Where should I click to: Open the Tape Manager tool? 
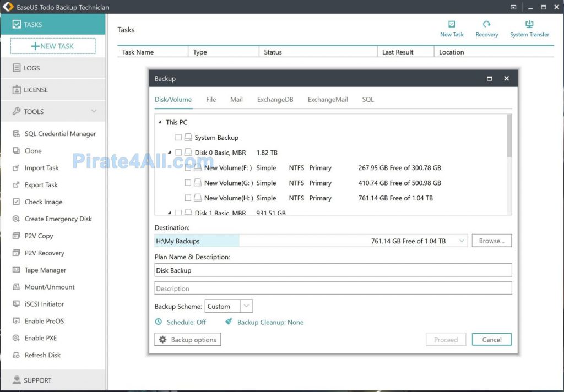pos(45,270)
